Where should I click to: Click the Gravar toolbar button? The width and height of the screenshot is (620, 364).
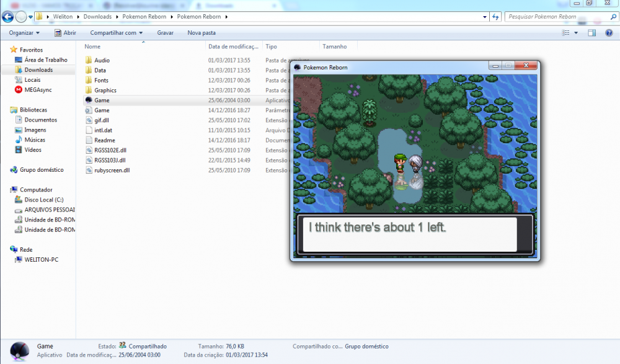[x=165, y=33]
